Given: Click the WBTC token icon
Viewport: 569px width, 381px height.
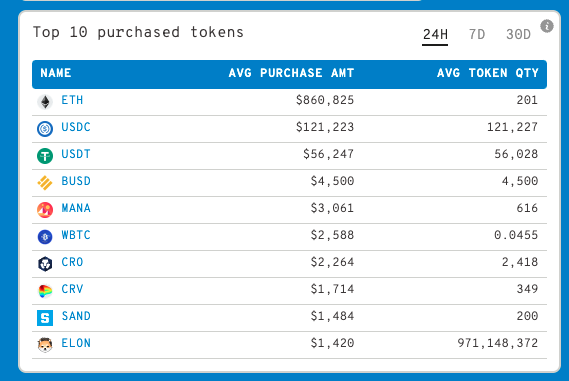Looking at the screenshot, I should point(45,237).
